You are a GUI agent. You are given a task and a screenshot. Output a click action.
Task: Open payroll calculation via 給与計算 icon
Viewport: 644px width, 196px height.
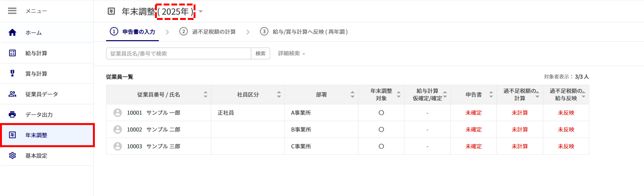(12, 53)
